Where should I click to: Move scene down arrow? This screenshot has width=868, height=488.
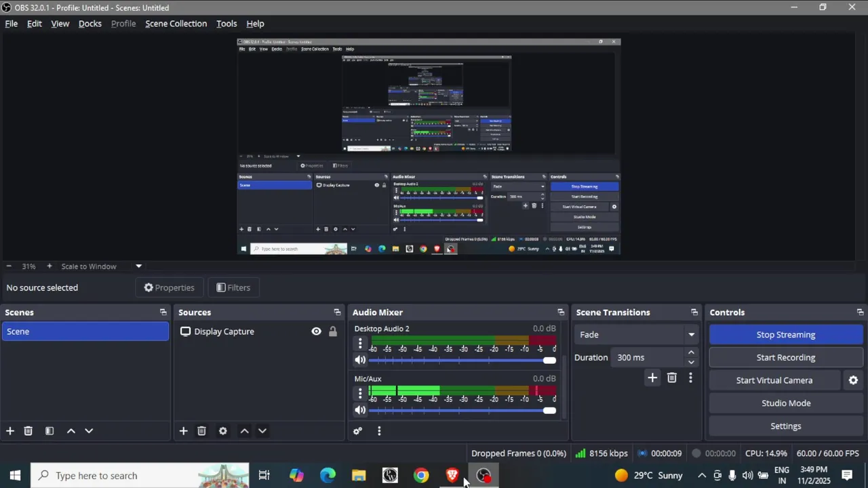89,431
